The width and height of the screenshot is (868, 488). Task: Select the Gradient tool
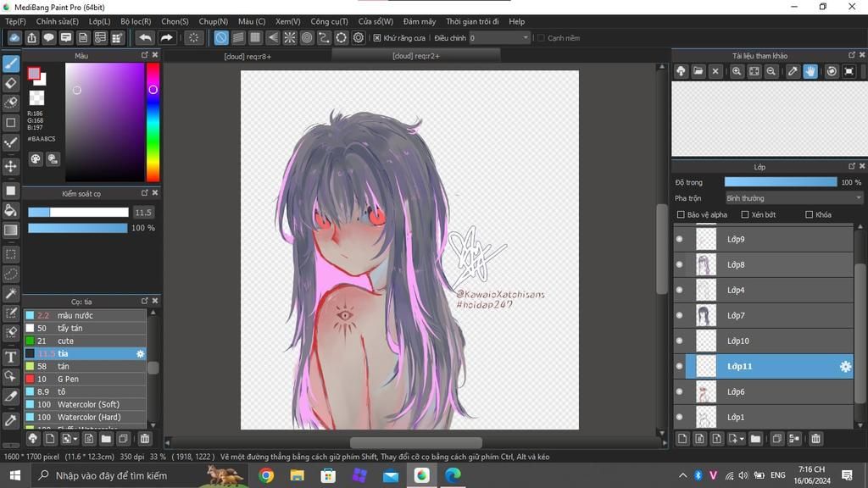click(x=10, y=230)
